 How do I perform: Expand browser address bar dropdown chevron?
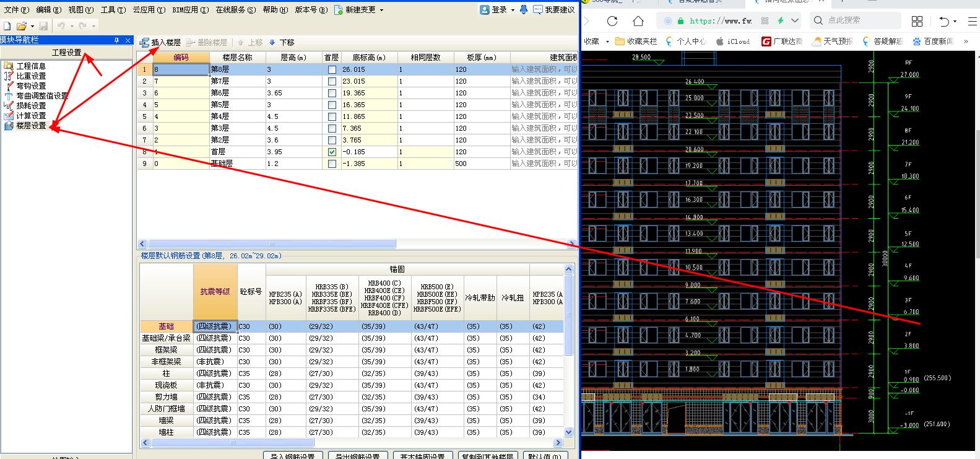(796, 20)
